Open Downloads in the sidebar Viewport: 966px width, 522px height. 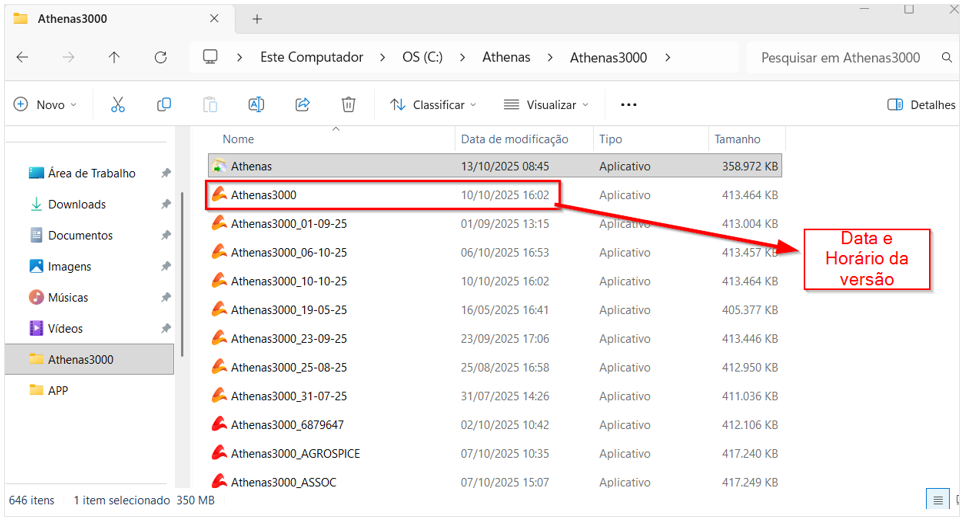coord(77,204)
